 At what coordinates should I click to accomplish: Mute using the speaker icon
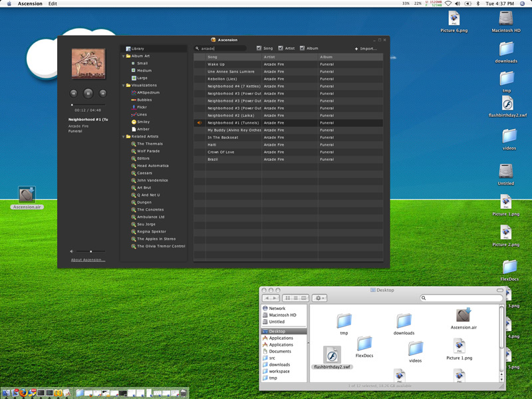(72, 251)
